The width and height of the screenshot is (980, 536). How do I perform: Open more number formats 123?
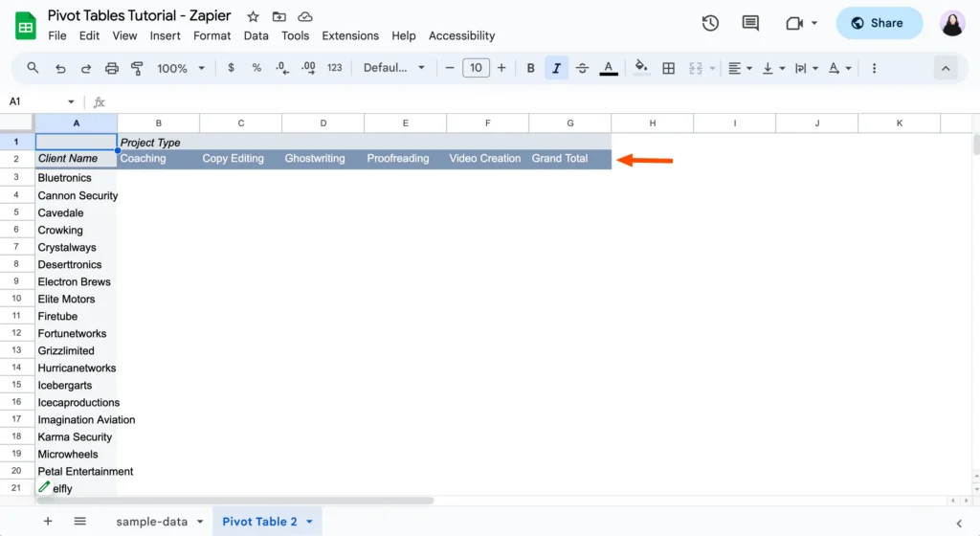(x=334, y=67)
